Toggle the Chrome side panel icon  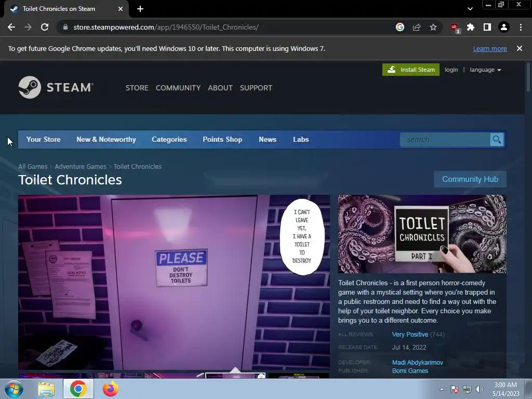[487, 27]
